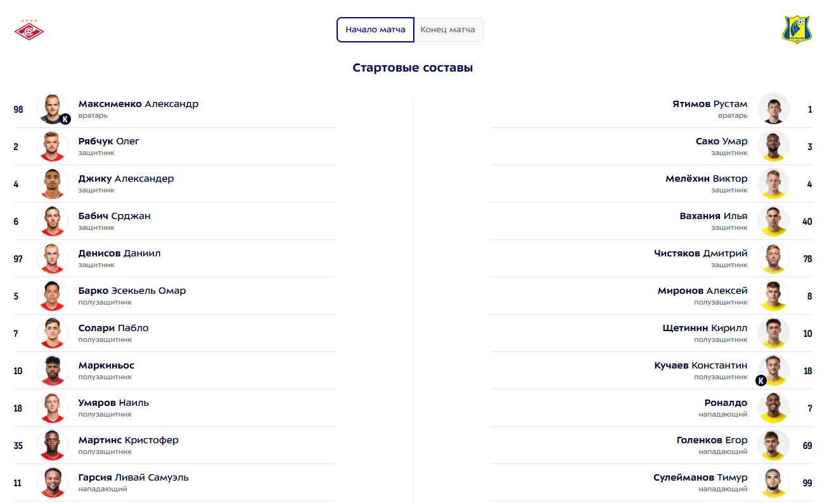The height and width of the screenshot is (504, 827).
Task: Click the captain badge on Kuchaev's photo
Action: (761, 381)
